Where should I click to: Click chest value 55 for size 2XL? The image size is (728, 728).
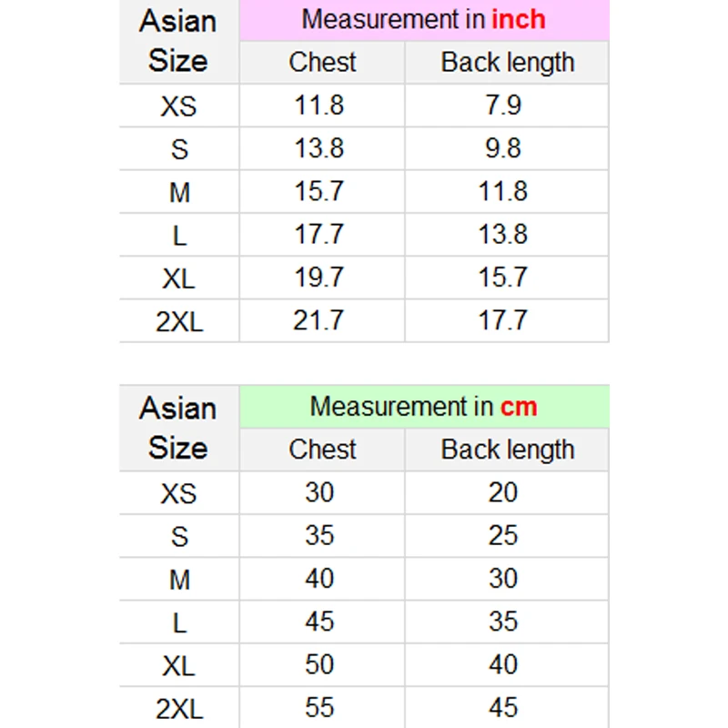pos(319,708)
